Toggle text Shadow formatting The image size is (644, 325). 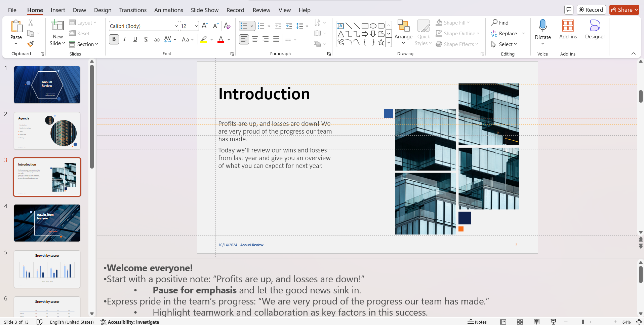pos(146,39)
